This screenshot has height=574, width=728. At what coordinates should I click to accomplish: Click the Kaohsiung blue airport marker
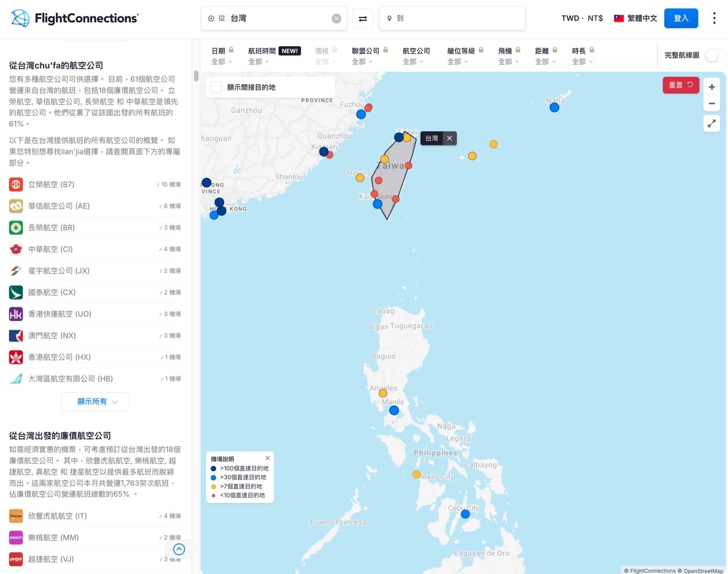(378, 204)
